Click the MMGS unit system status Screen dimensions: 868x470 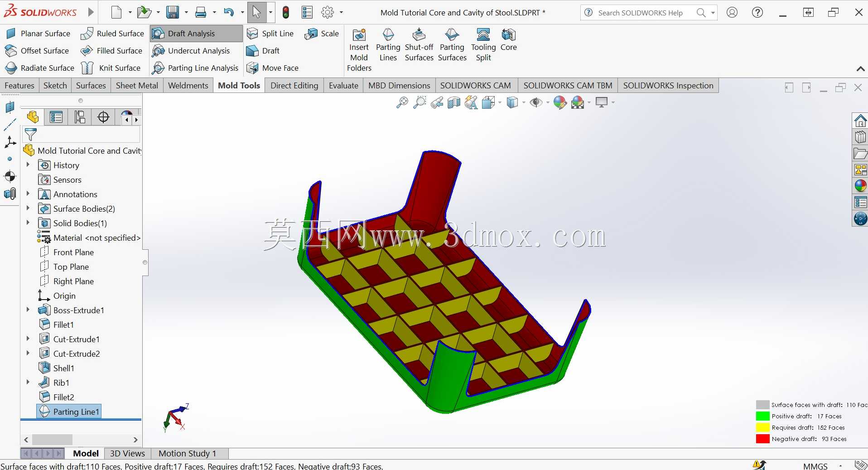tap(815, 466)
